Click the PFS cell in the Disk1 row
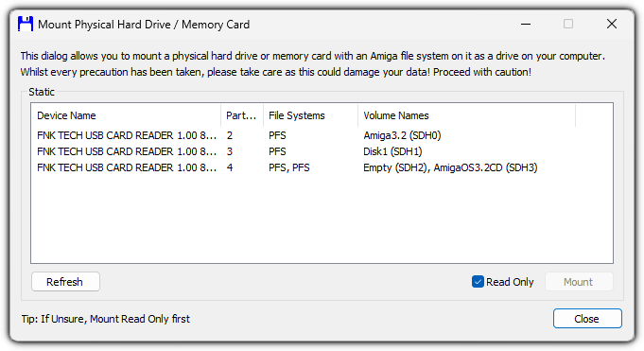 (x=277, y=151)
